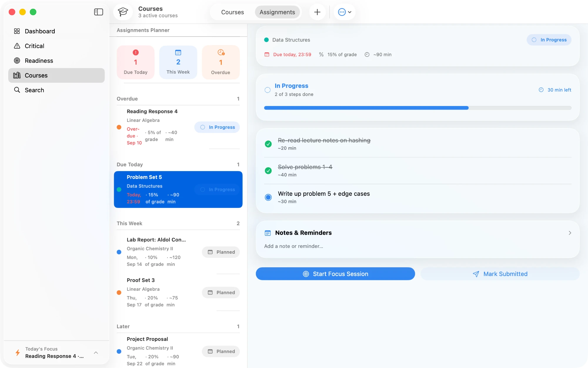Click the This Week calendar card
Screen dimensions: 588x368
pos(178,62)
